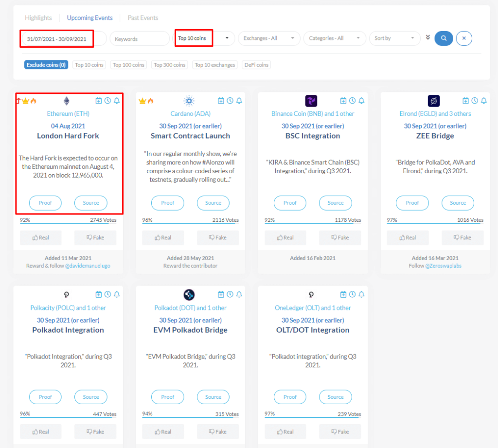Viewport: 498px width, 448px height.
Task: Expand more filters with the double chevron
Action: [x=428, y=37]
